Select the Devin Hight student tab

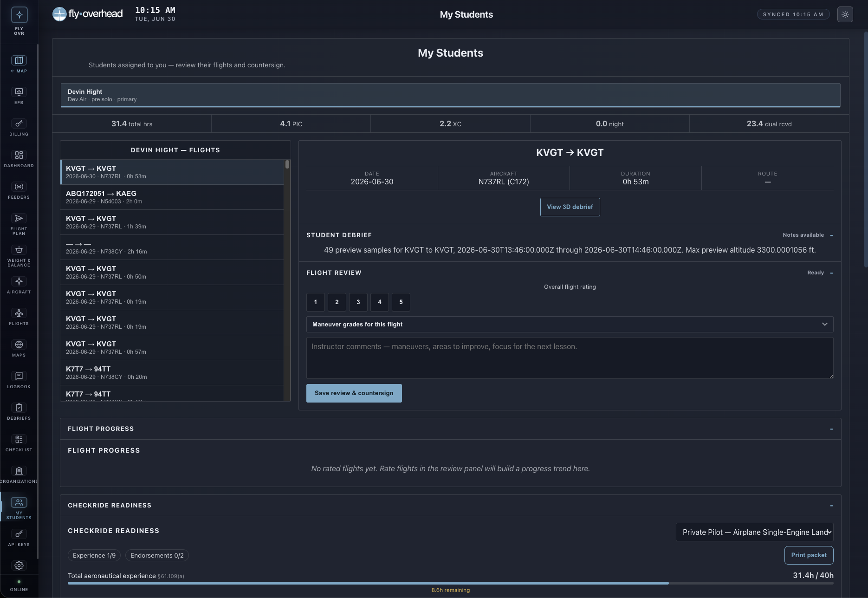[x=450, y=95]
